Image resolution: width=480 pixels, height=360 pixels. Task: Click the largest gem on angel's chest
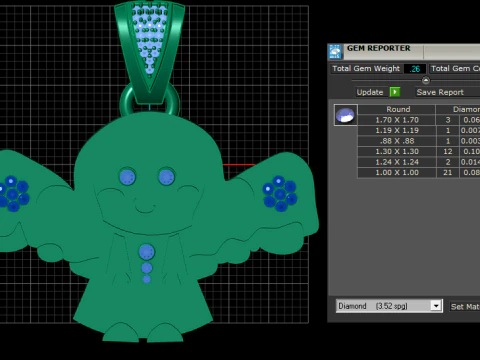coord(146,252)
